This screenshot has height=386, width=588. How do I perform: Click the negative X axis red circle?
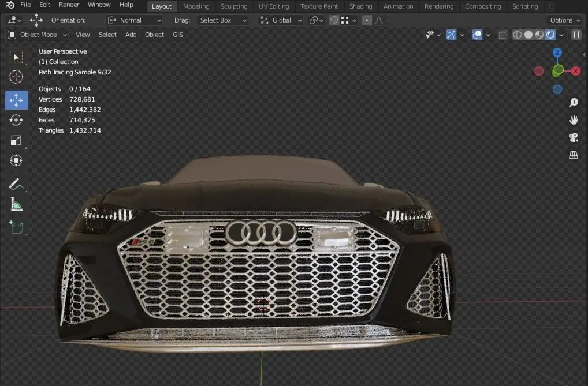tap(539, 71)
